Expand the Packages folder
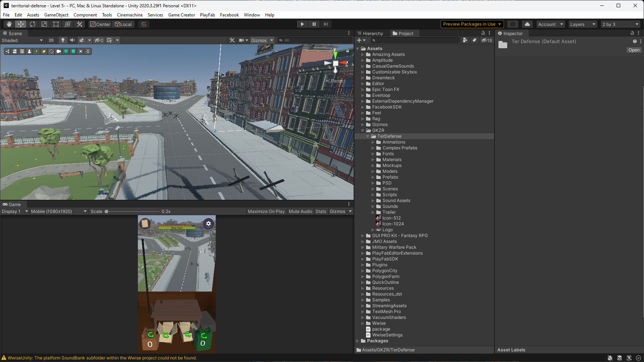This screenshot has width=644, height=362. tap(358, 341)
